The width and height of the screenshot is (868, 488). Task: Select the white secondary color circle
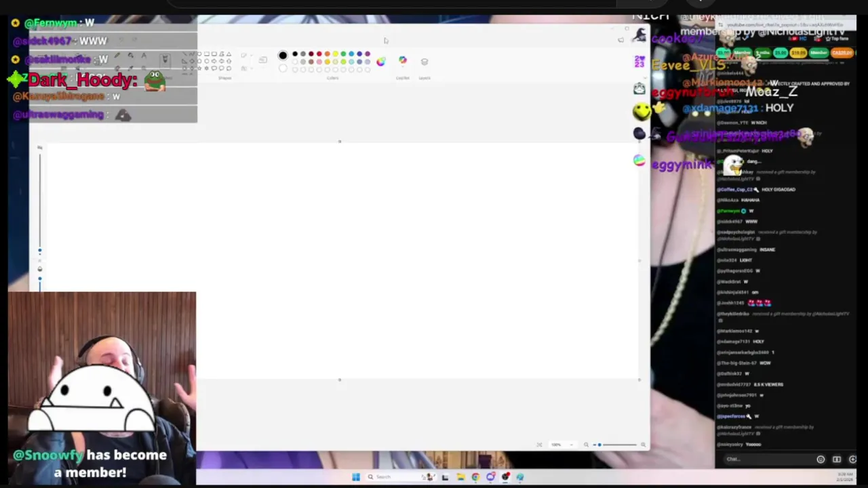point(283,68)
